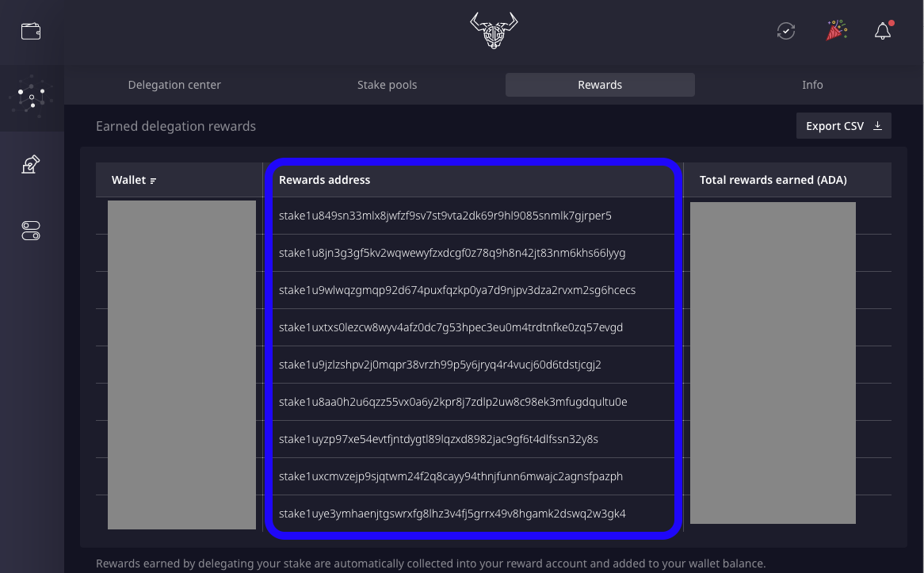
Task: Click the Daedalus bull logo
Action: tap(494, 31)
